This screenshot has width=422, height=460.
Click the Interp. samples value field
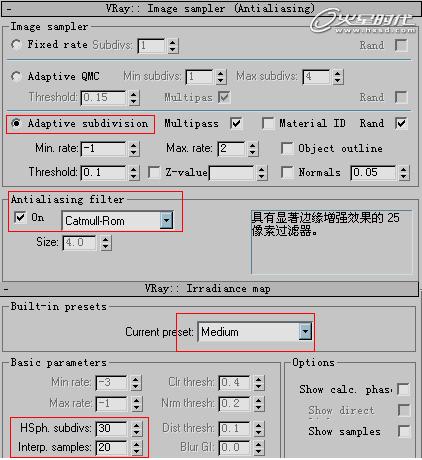[x=111, y=448]
